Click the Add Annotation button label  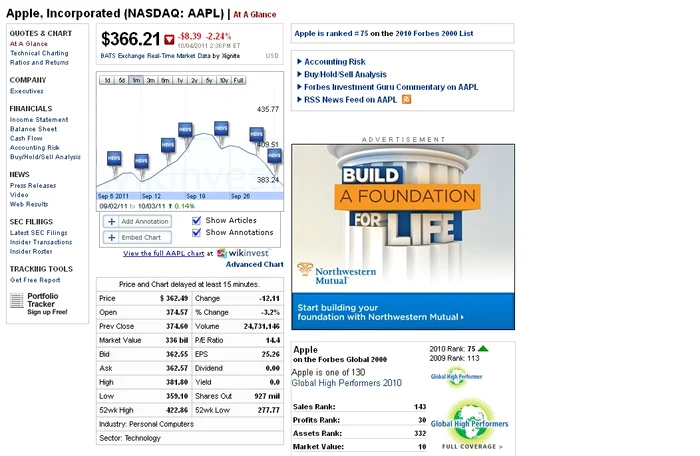pos(145,222)
